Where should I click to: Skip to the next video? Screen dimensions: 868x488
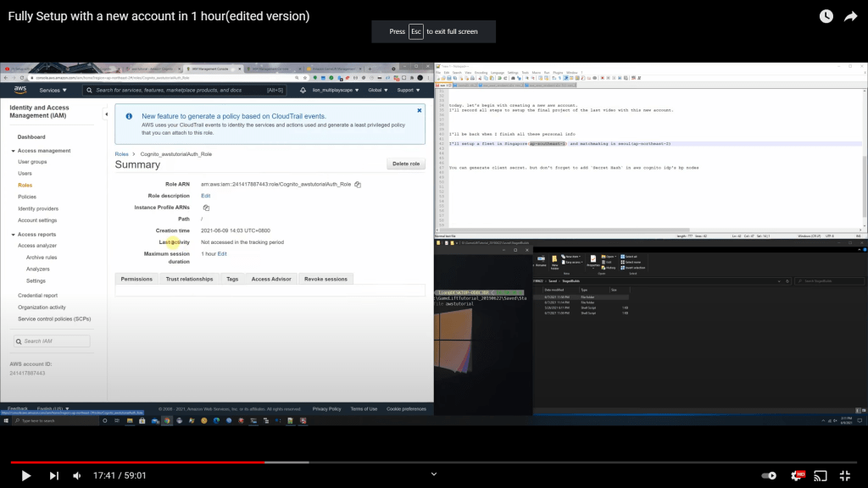click(x=54, y=475)
